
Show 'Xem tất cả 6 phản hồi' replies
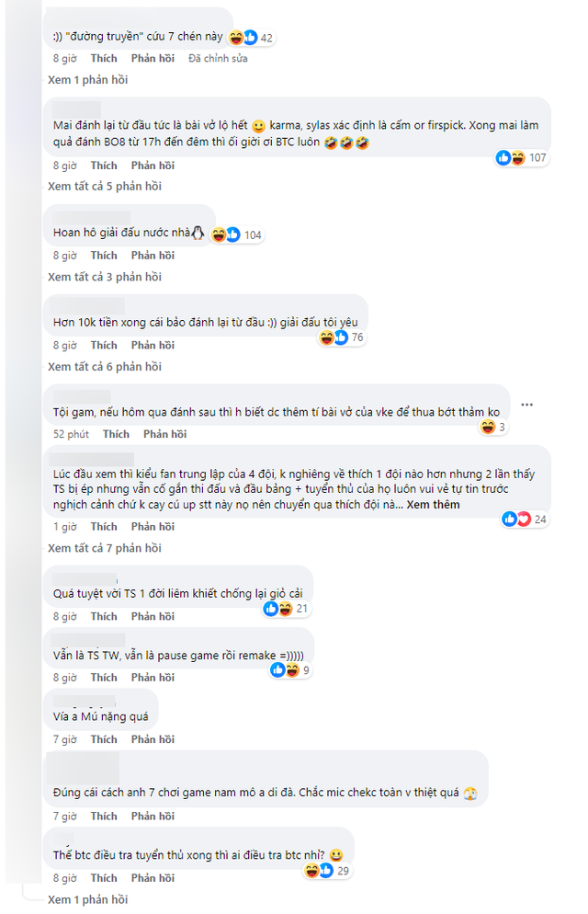[105, 367]
